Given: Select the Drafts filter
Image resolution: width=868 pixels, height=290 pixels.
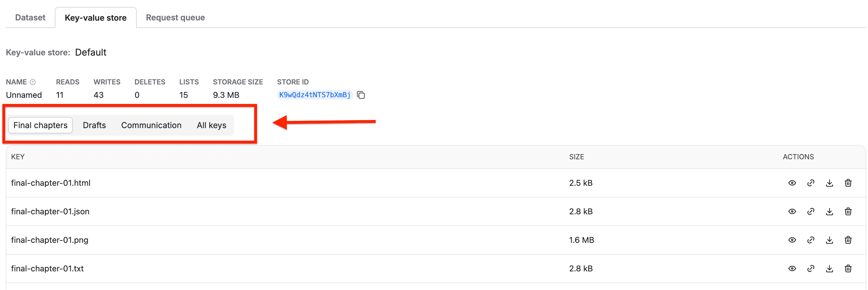Looking at the screenshot, I should pyautogui.click(x=94, y=125).
